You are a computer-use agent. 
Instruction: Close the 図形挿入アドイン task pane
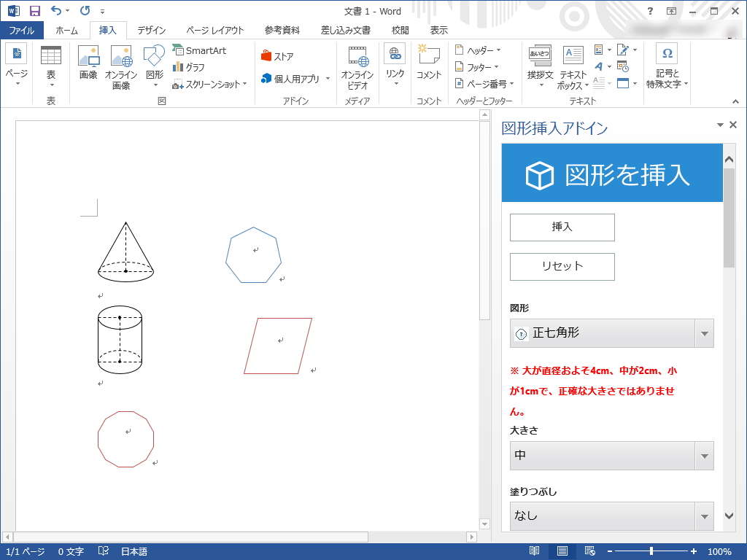click(x=734, y=125)
